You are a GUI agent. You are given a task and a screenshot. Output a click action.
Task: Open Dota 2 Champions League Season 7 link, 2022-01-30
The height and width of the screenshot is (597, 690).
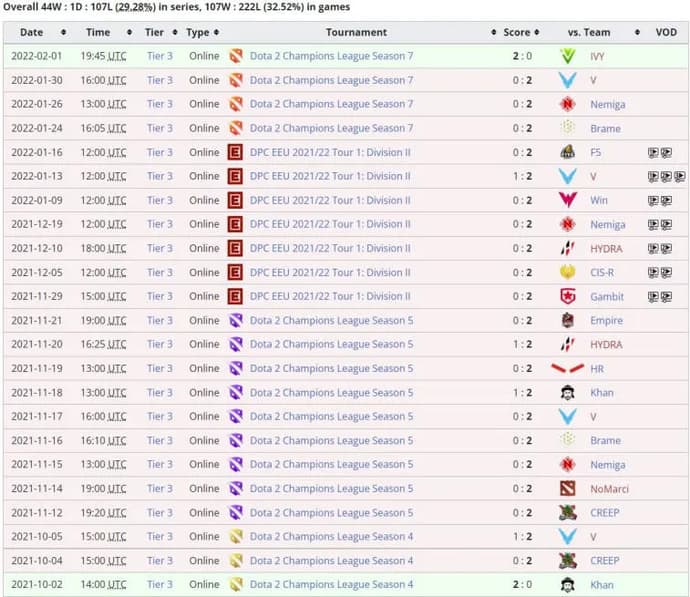[x=331, y=80]
